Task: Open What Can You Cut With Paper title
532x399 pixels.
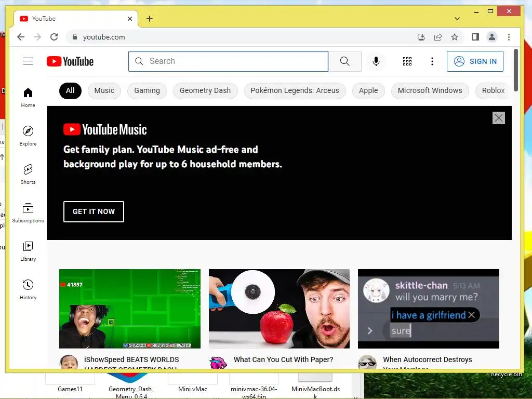Action: (x=283, y=360)
